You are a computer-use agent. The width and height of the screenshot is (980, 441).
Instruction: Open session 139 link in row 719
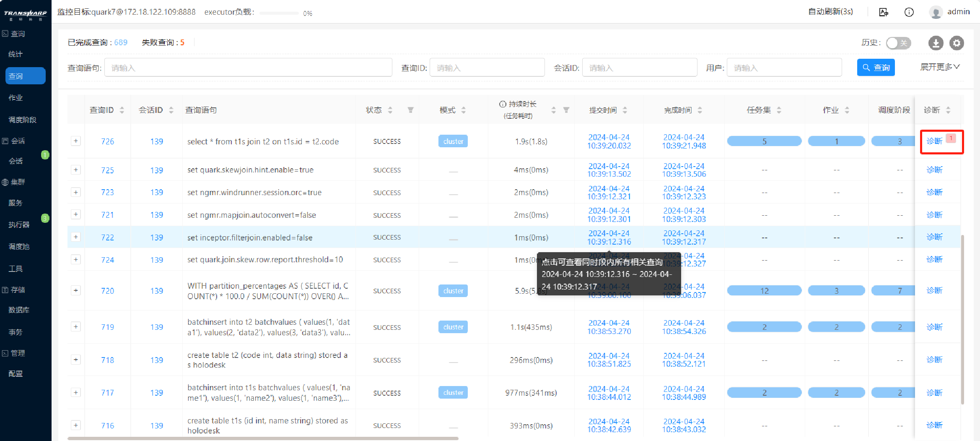157,327
